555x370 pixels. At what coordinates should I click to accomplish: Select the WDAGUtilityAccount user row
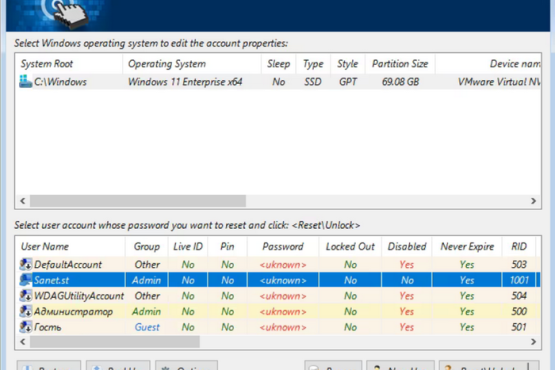(278, 296)
